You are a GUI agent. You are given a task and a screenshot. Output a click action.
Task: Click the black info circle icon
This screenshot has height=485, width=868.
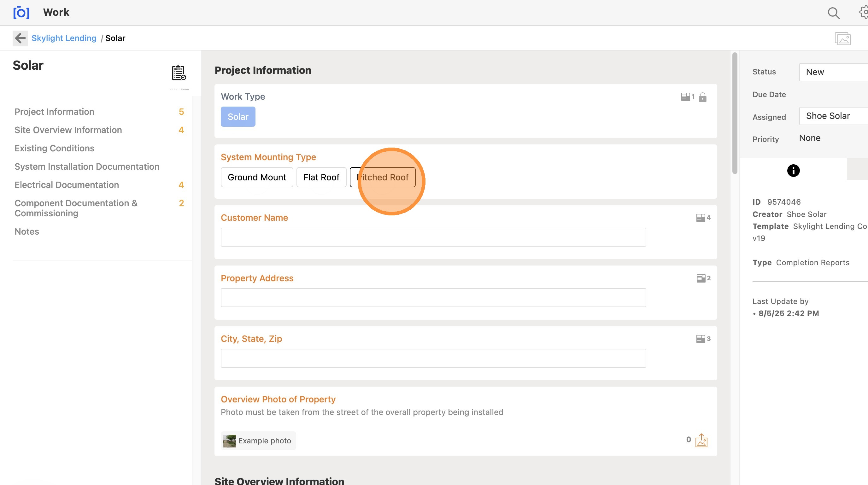[x=793, y=171]
